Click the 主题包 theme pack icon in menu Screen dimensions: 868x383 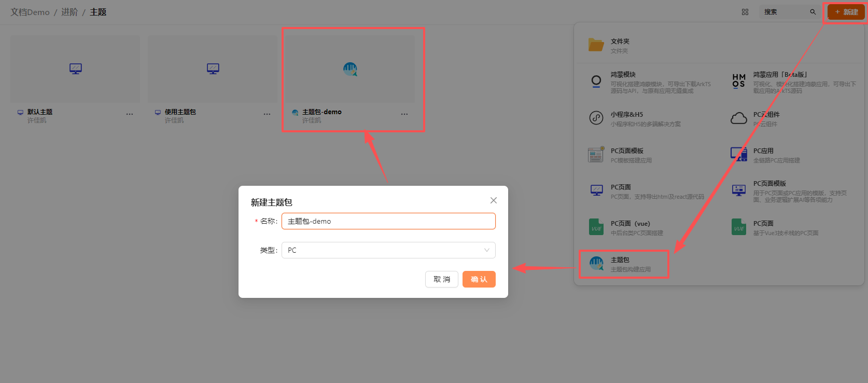(x=596, y=264)
